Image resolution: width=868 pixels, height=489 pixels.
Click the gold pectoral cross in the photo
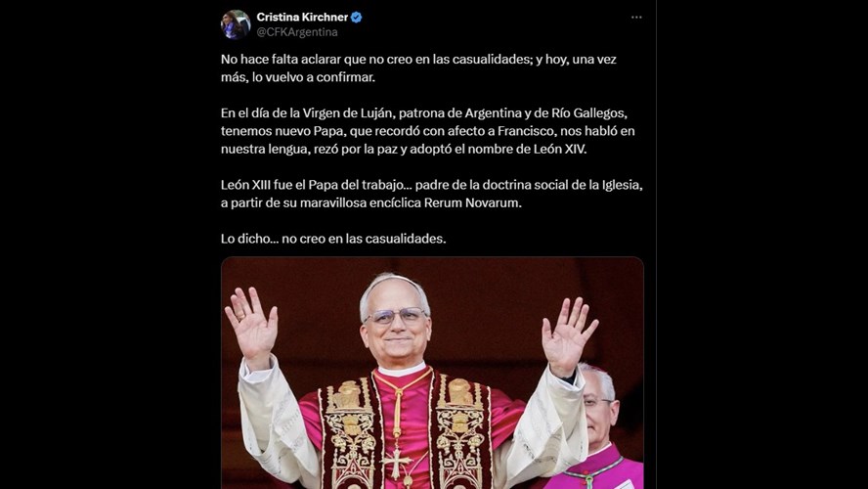point(397,463)
